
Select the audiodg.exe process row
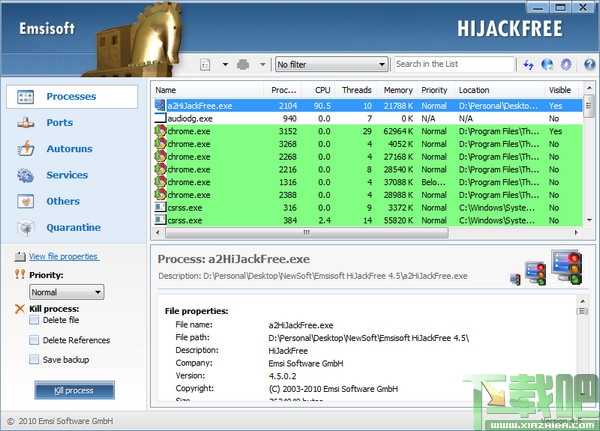(368, 119)
